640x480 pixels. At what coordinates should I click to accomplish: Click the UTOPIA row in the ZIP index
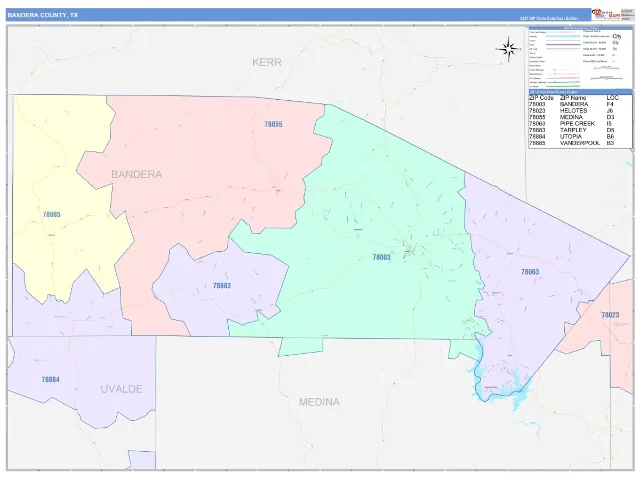[x=580, y=137]
